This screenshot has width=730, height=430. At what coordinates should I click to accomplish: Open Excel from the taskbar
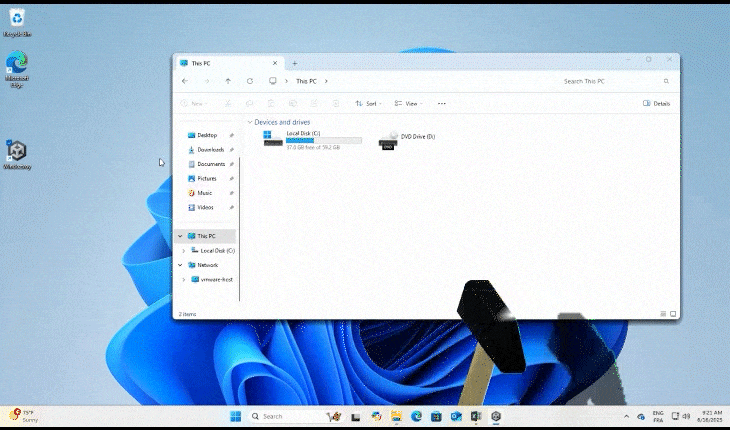coord(476,416)
